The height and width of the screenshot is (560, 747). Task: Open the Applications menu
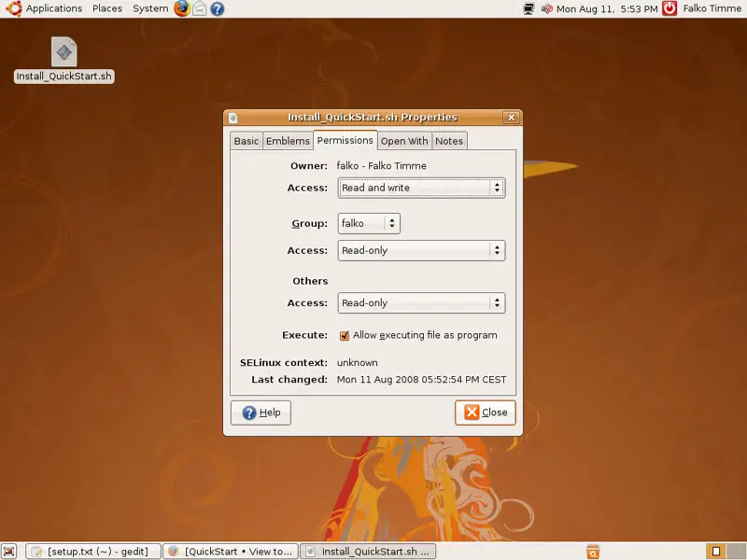(x=54, y=8)
